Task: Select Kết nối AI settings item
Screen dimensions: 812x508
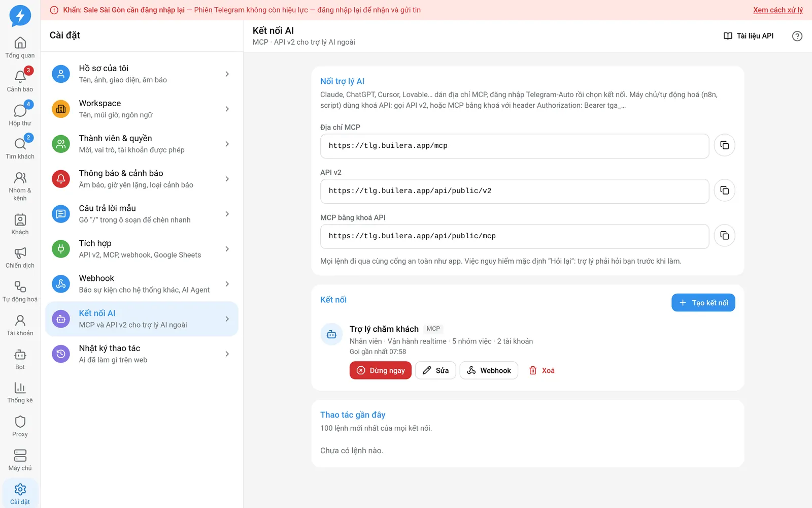Action: tap(142, 319)
